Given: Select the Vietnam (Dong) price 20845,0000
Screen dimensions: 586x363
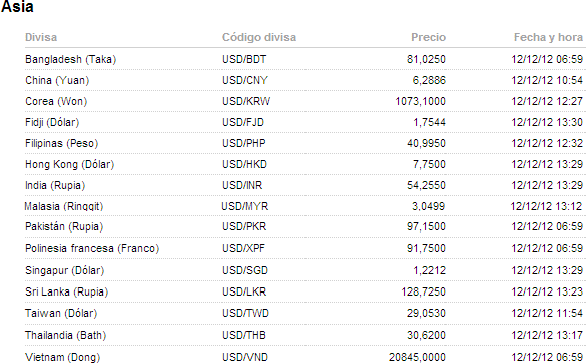Looking at the screenshot, I should (x=417, y=357).
